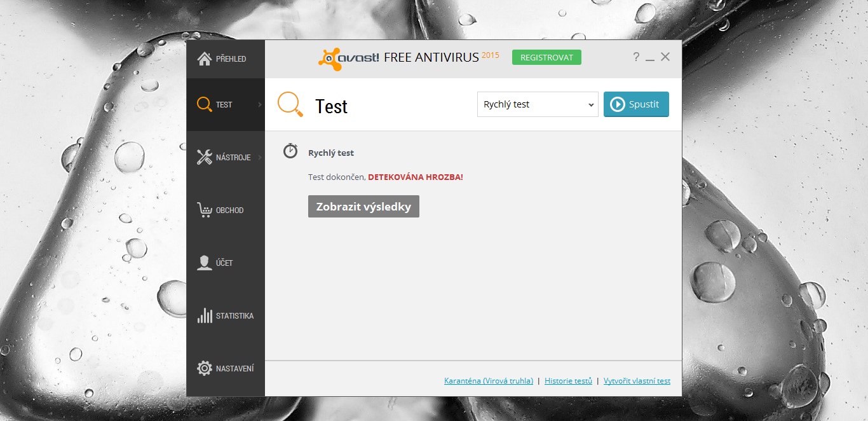Screen dimensions: 868x421
Task: Click the avast! logo in header
Action: [x=349, y=58]
